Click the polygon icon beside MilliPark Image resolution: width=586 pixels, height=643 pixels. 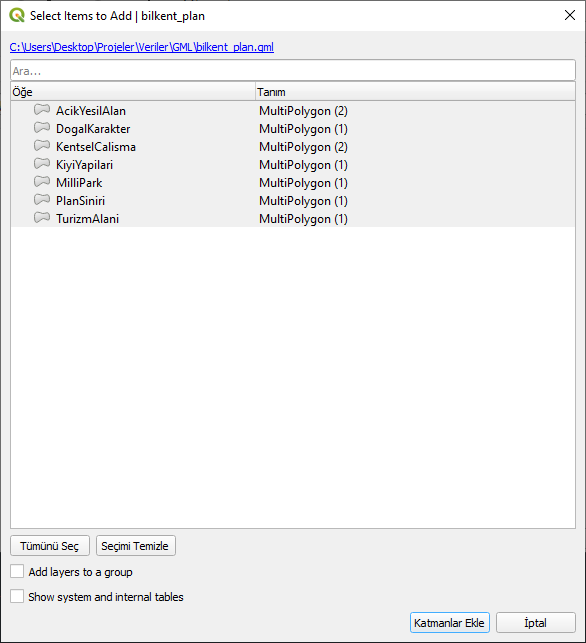(42, 182)
